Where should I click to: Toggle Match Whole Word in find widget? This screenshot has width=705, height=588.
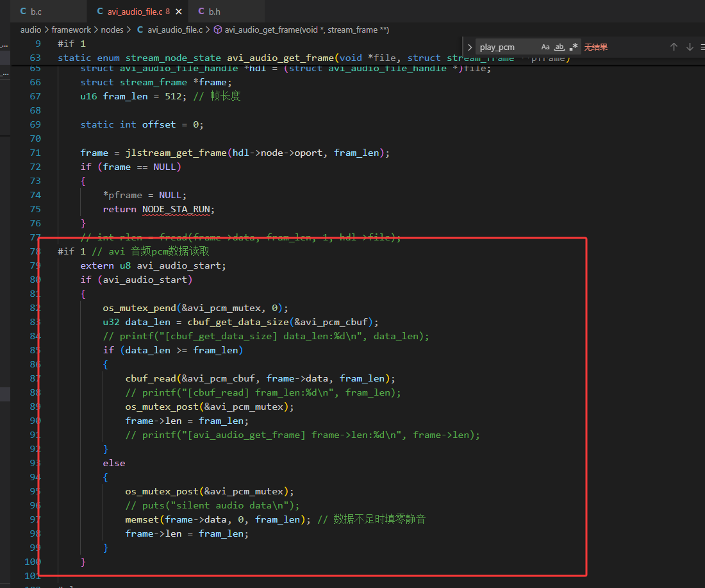click(560, 47)
